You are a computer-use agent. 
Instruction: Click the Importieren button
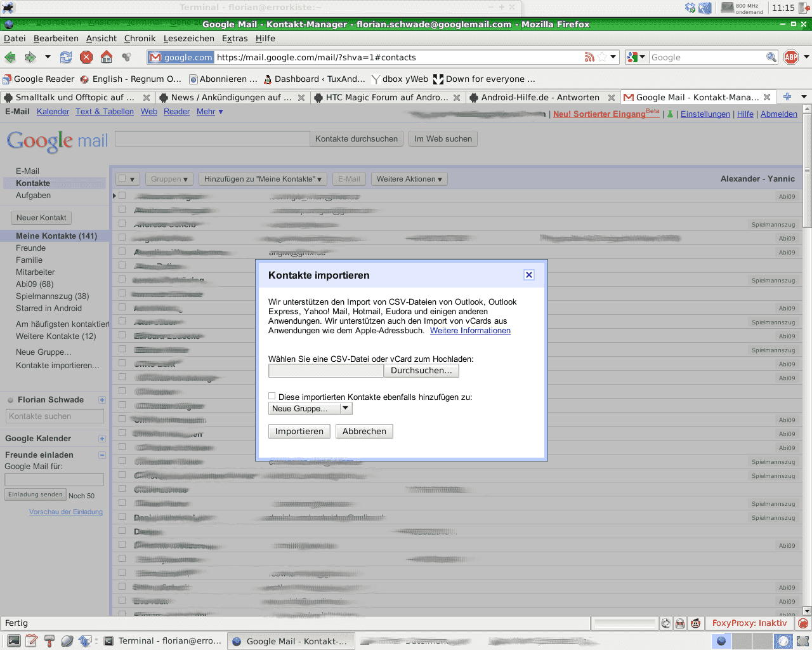click(299, 432)
